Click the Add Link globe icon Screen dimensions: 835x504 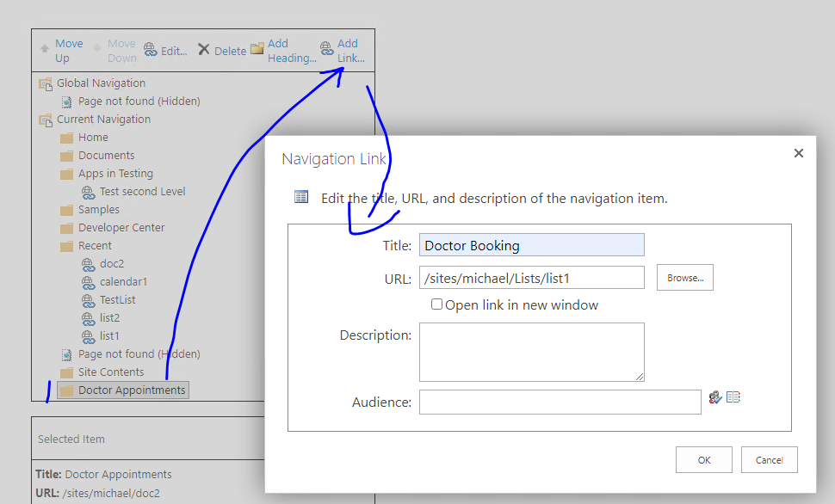(x=326, y=48)
